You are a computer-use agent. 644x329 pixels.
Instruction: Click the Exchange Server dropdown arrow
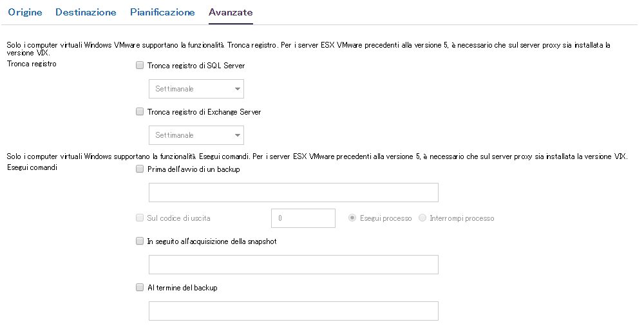point(238,135)
